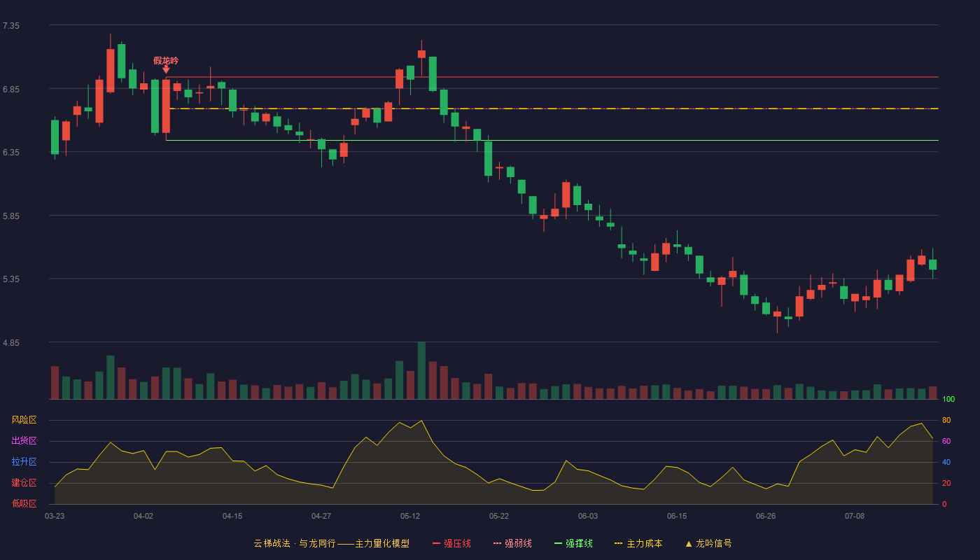Toggle the 强压线 legend entry
This screenshot has width=980, height=560.
[451, 543]
